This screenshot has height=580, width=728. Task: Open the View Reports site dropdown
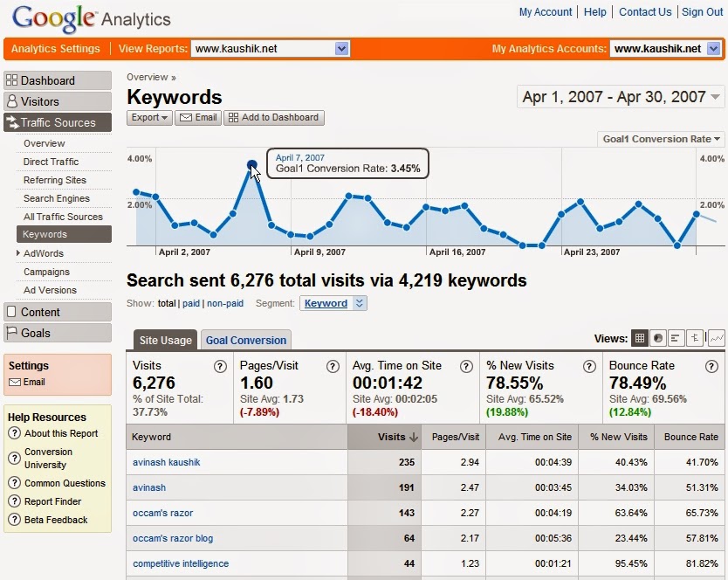[341, 48]
